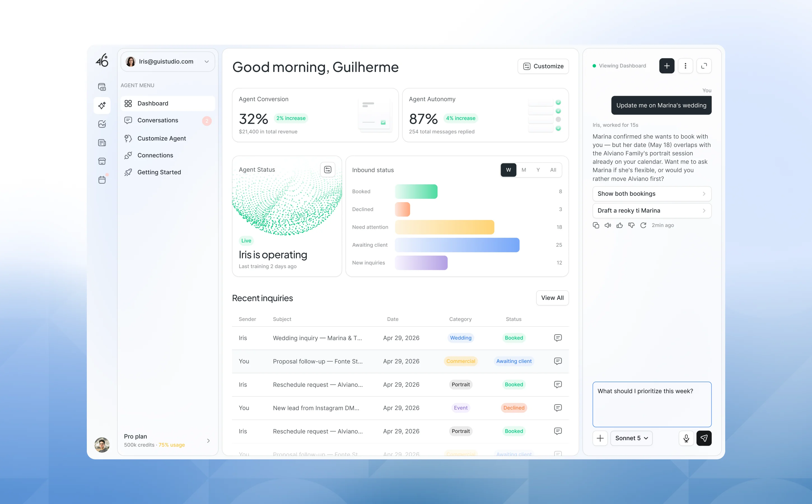Start a new chat with plus button
The width and height of the screenshot is (812, 504).
[x=667, y=66]
